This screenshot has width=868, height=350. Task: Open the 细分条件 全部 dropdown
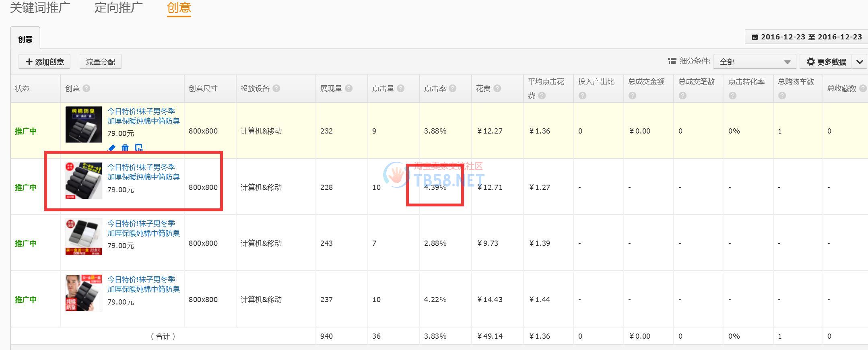pyautogui.click(x=755, y=62)
